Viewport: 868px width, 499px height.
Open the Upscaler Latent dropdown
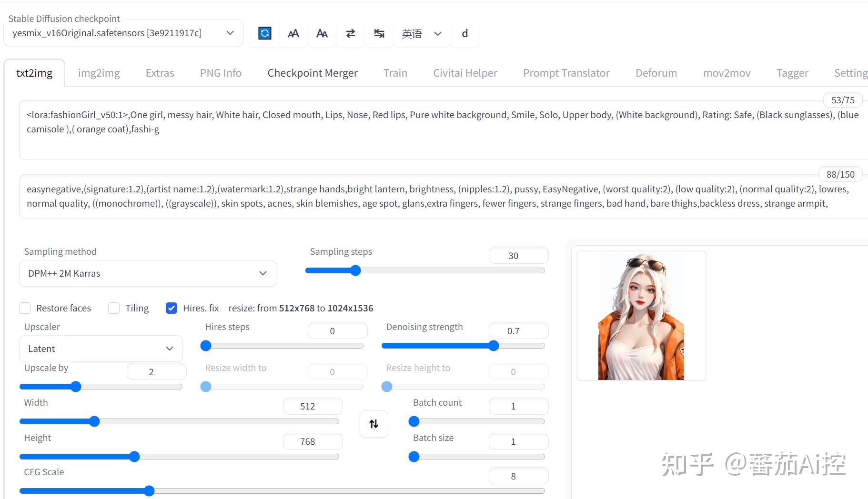(x=101, y=349)
